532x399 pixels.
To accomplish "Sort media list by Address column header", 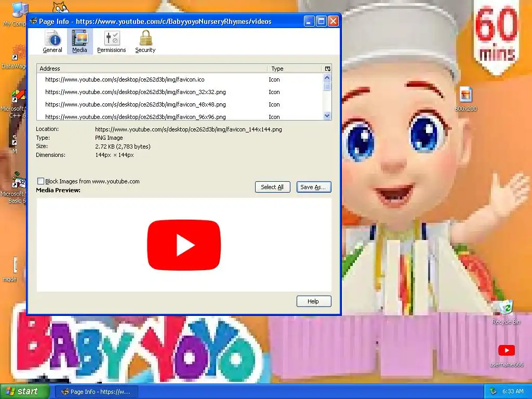I will click(152, 69).
